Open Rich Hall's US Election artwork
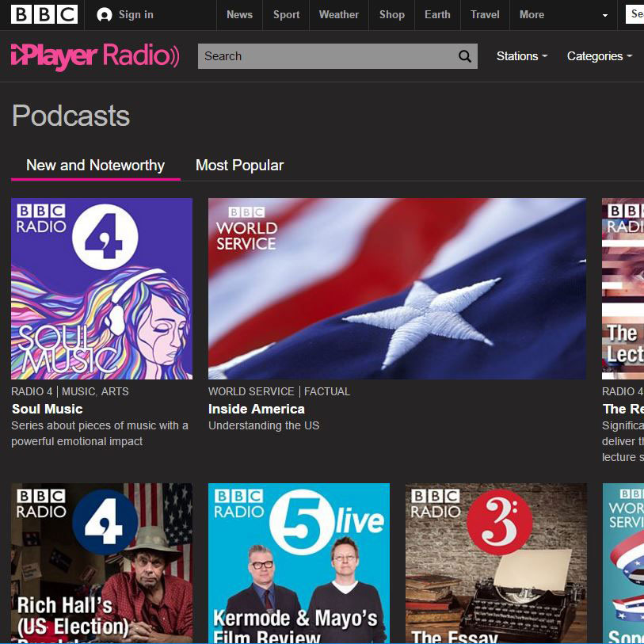 102,563
